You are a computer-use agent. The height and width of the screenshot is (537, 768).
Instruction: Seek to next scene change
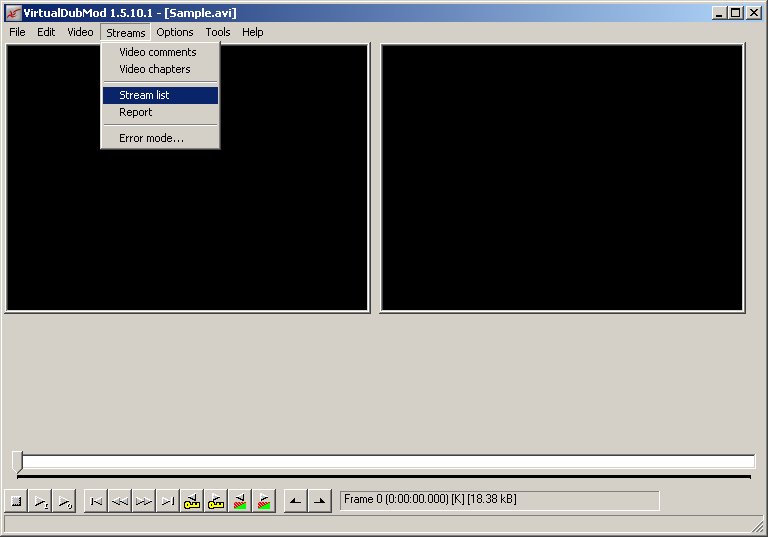264,501
